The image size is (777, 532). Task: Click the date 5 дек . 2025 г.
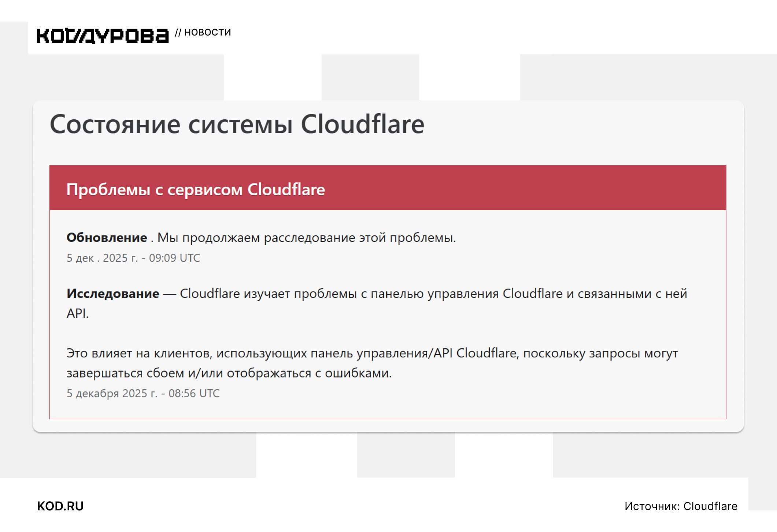point(102,258)
